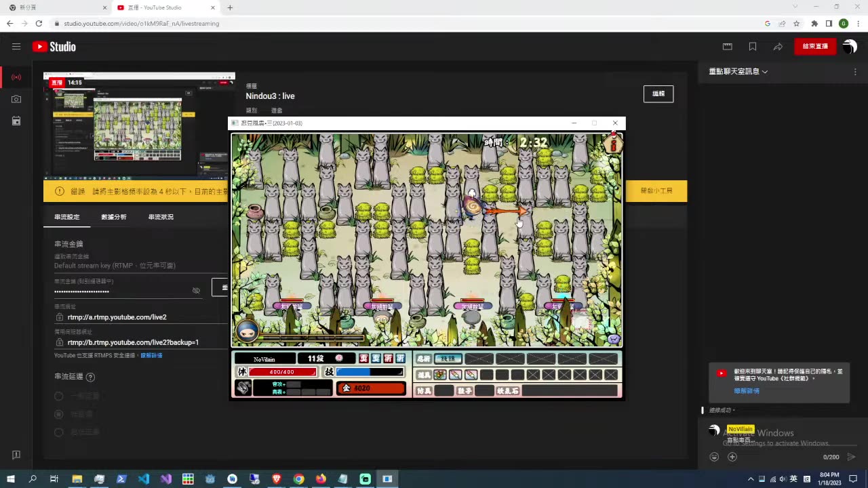Click the orange gold amount bar 4020
This screenshot has height=488, width=868.
coord(371,388)
